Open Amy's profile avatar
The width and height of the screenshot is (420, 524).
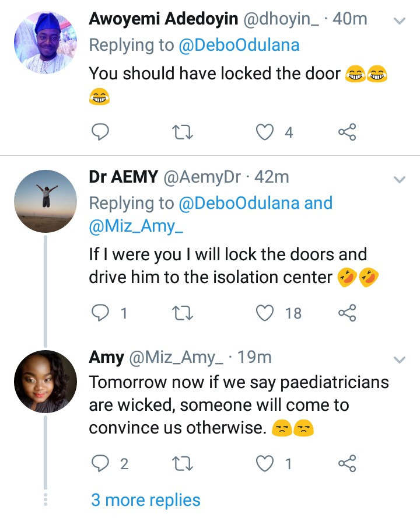45,382
